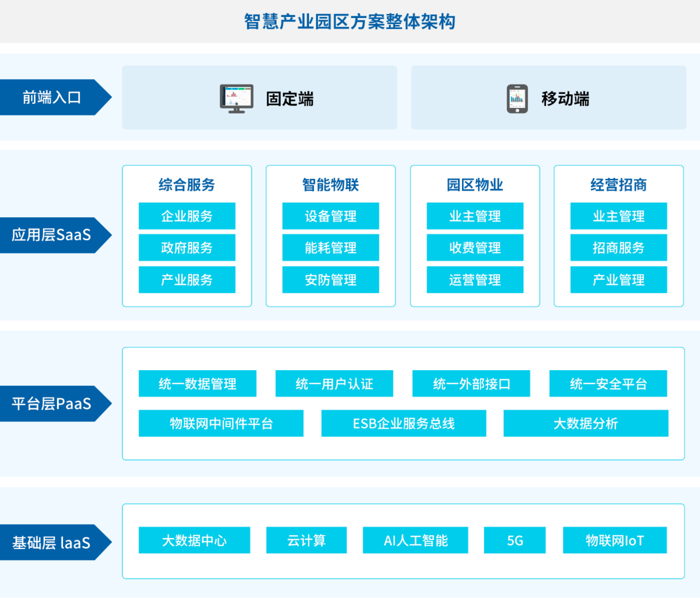
Task: Click the 智慧产业园区方案整体架构 title
Action: click(350, 22)
